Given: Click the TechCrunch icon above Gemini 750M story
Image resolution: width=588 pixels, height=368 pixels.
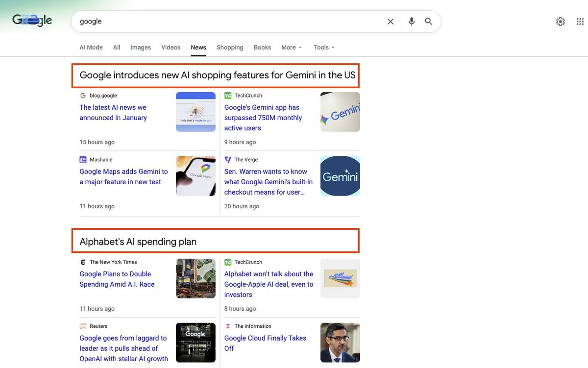Looking at the screenshot, I should [x=228, y=96].
